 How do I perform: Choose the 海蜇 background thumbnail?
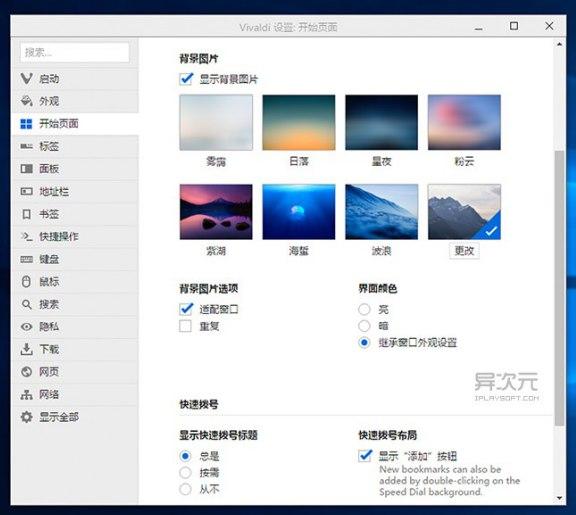299,212
